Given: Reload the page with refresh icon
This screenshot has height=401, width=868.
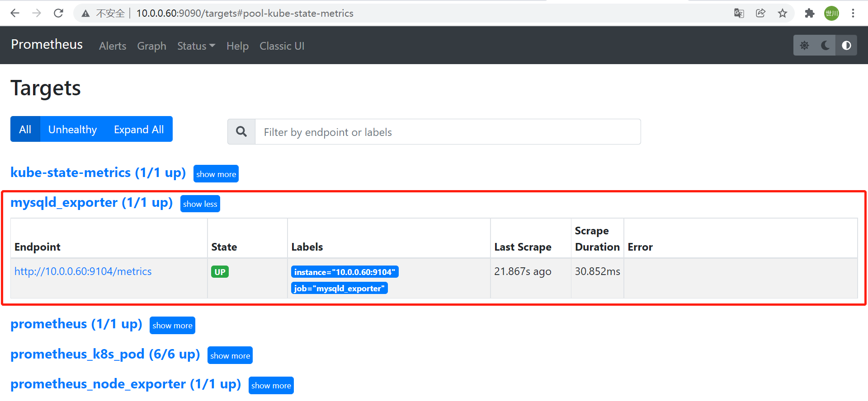Looking at the screenshot, I should point(58,13).
